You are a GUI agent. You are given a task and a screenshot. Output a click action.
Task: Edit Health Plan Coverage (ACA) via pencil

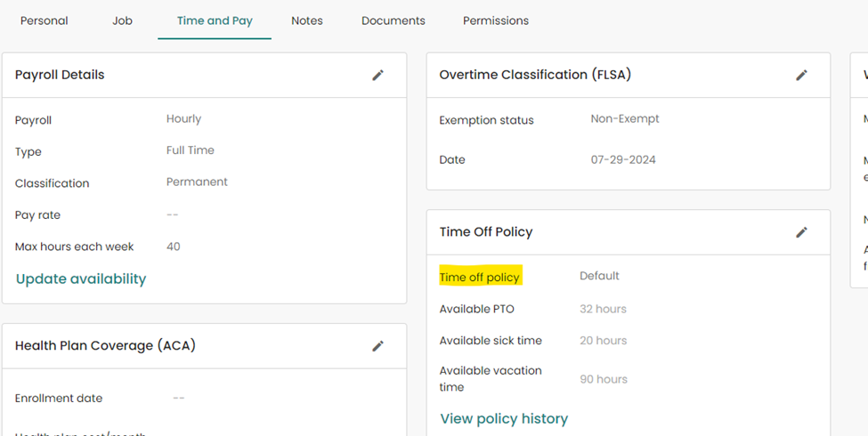[x=378, y=346]
